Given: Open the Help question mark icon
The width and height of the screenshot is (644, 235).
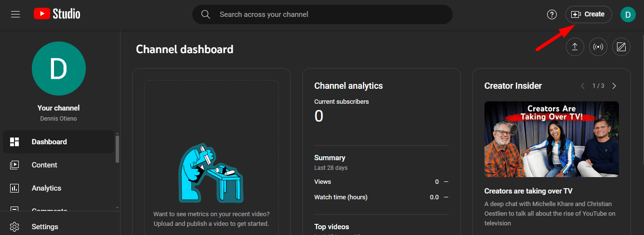Looking at the screenshot, I should [x=552, y=14].
